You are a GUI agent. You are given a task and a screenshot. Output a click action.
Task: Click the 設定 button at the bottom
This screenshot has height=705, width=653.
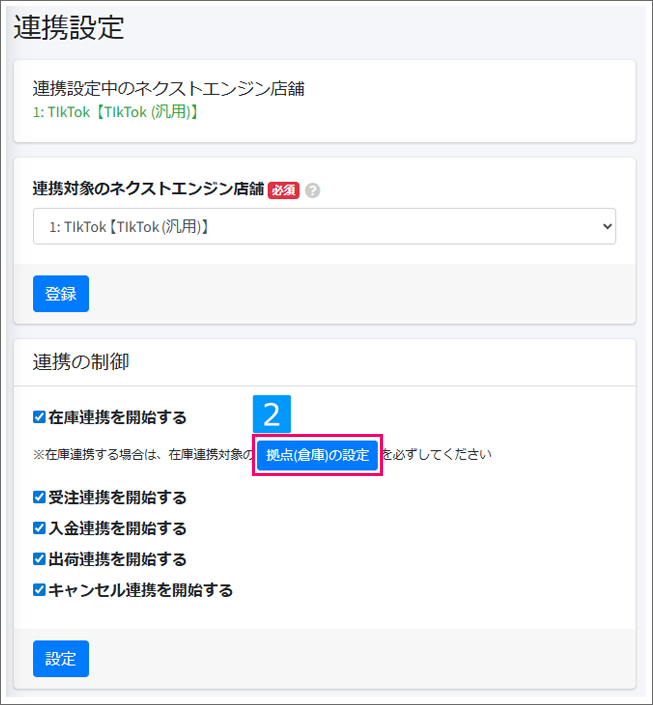(61, 659)
